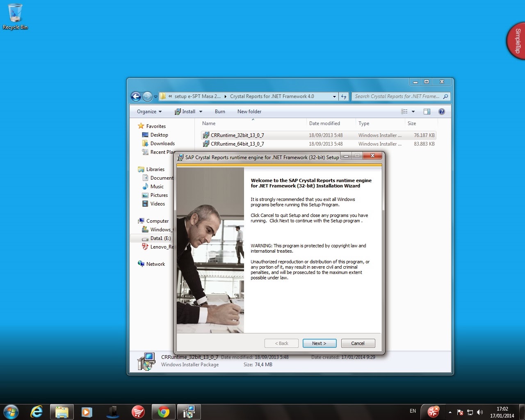Select CRRuntime_32bit_13_0_7 file
The image size is (525, 420).
click(x=318, y=135)
